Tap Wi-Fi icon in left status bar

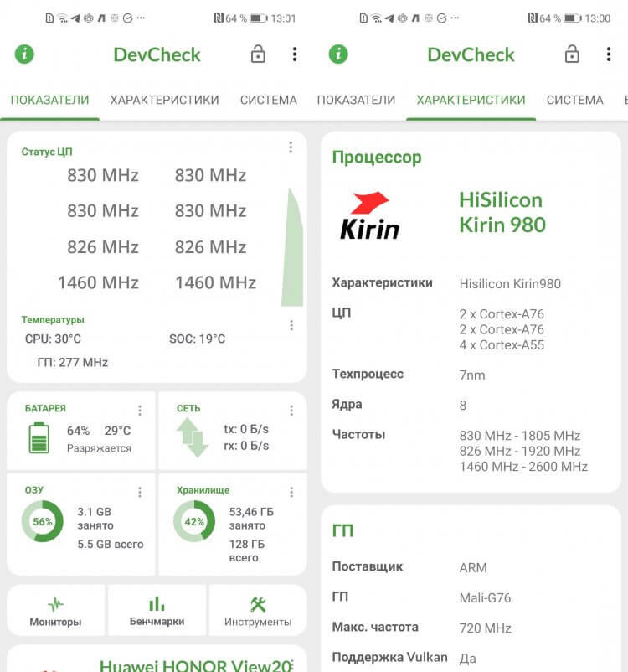tap(63, 18)
